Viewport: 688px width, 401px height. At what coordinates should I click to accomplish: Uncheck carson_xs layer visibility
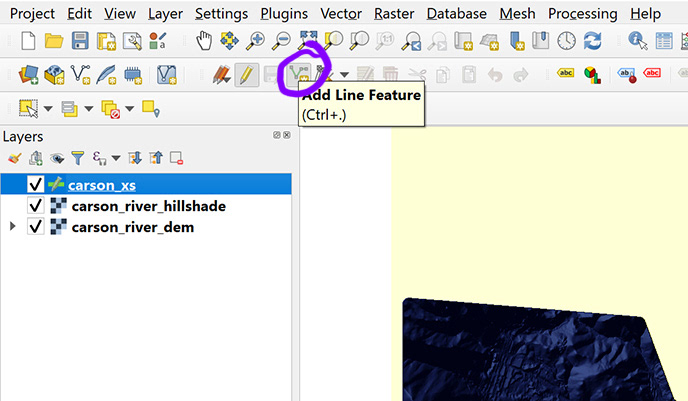coord(36,184)
